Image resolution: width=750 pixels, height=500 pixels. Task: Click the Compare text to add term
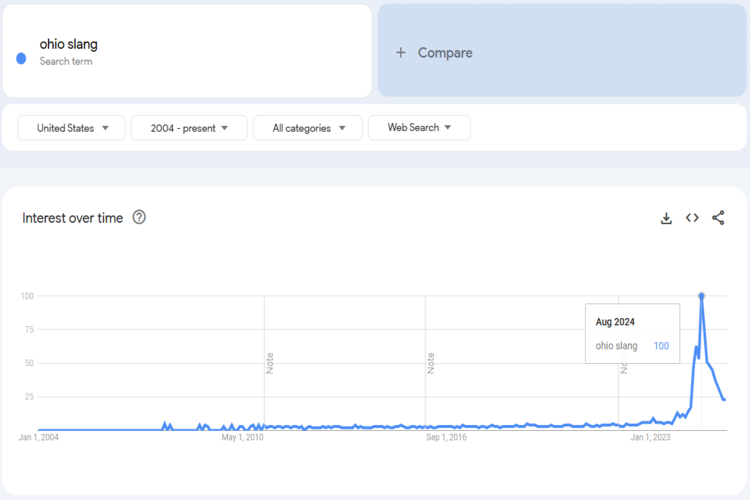point(445,53)
